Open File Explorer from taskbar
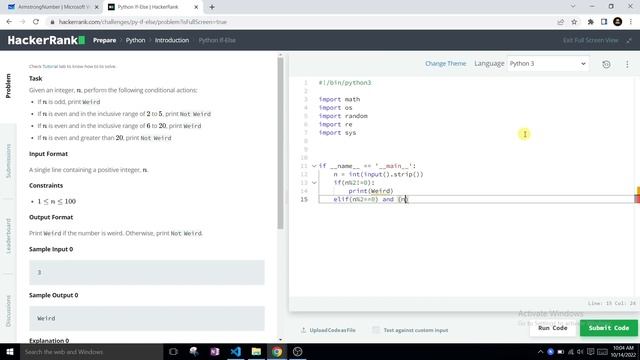 [256, 351]
